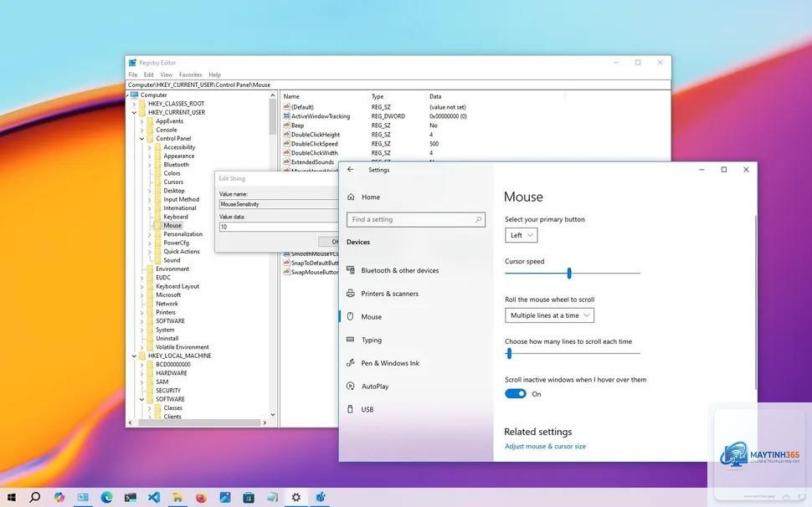Open Microsoft Store from the taskbar
The width and height of the screenshot is (812, 507).
pos(249,497)
